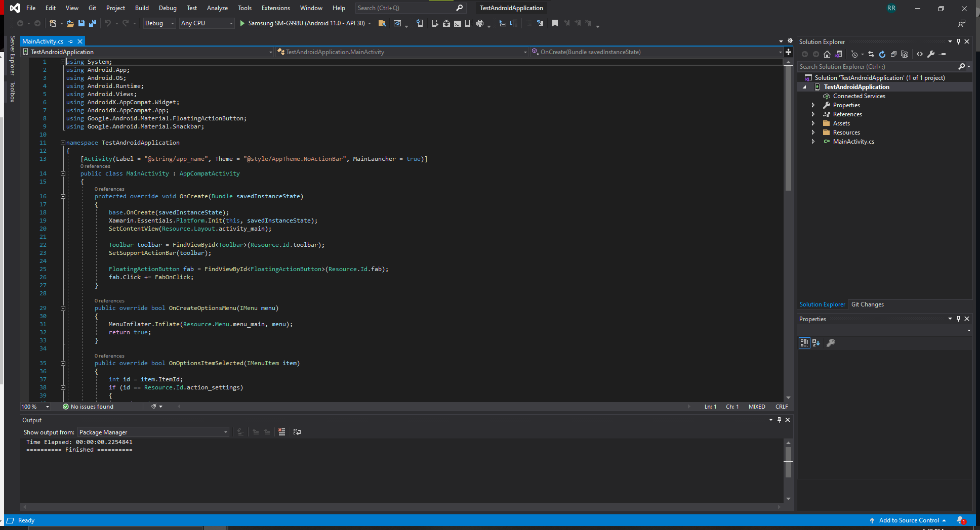Expand the Resources node in Solution Explorer
This screenshot has width=980, height=530.
coord(814,132)
